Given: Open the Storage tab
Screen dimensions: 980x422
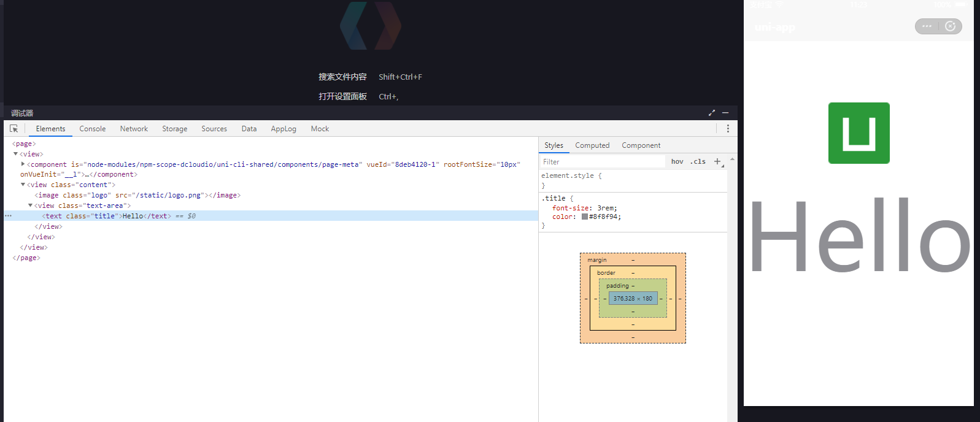Looking at the screenshot, I should click(175, 129).
